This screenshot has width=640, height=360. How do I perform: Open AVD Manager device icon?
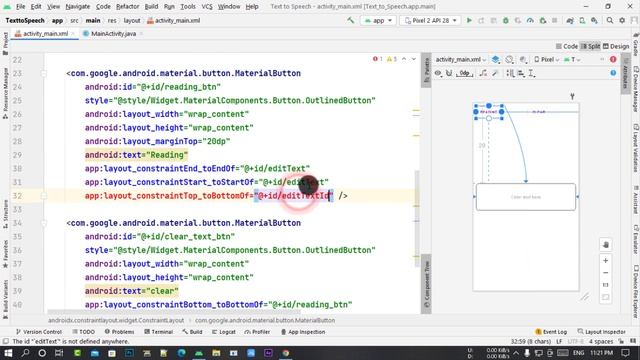(582, 20)
